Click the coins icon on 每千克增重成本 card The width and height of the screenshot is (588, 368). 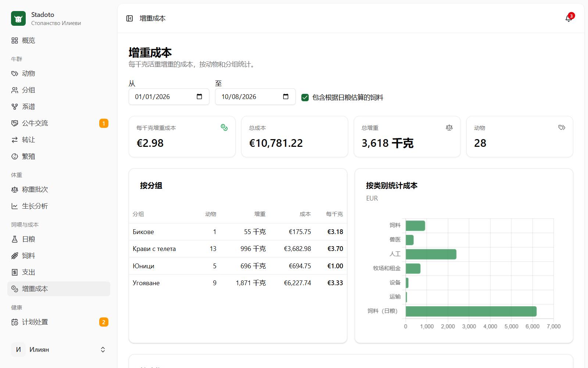(x=224, y=127)
